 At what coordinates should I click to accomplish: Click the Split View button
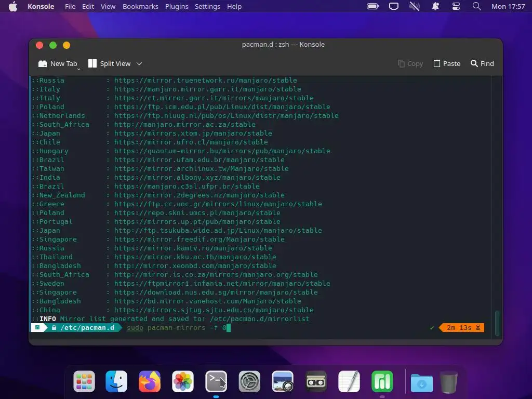pos(109,63)
